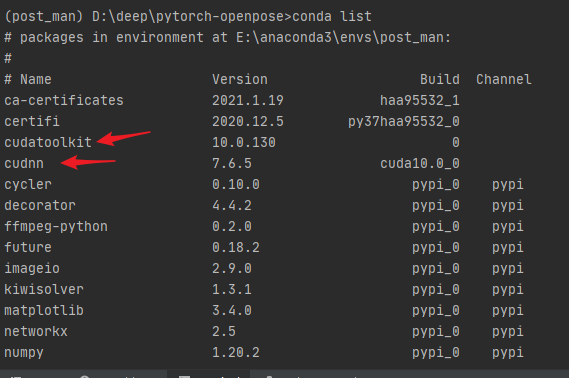Click version '0.2.0' of ffmpeg-python
The width and height of the screenshot is (569, 378).
[232, 227]
